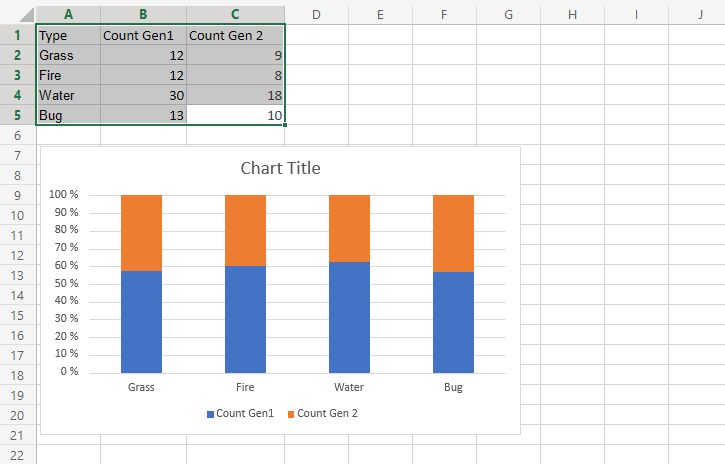Click the fill handle of the selected range
725x464 pixels.
click(x=285, y=125)
